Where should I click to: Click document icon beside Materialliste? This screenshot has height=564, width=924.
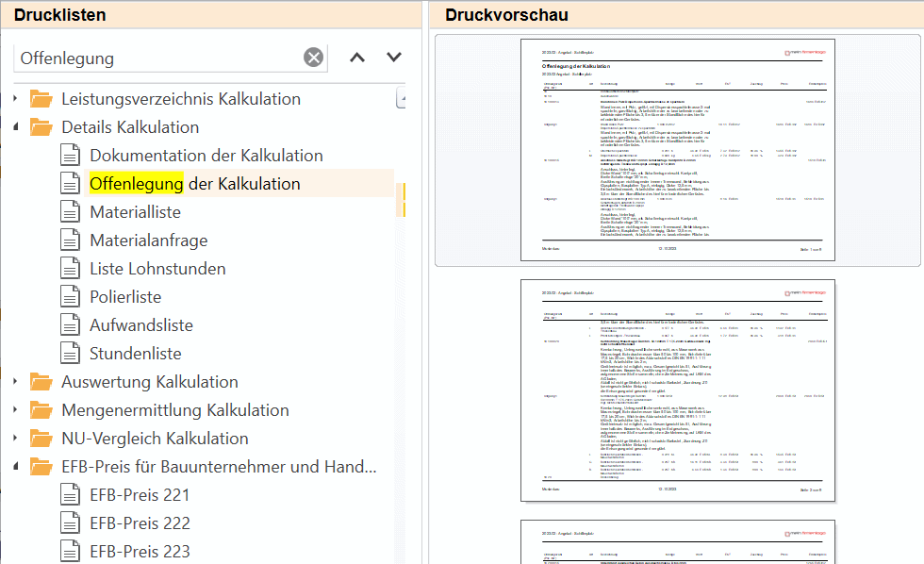click(70, 211)
